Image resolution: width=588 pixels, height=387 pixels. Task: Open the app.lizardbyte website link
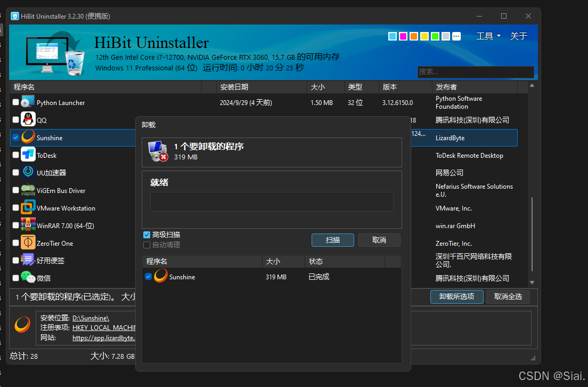click(x=104, y=338)
